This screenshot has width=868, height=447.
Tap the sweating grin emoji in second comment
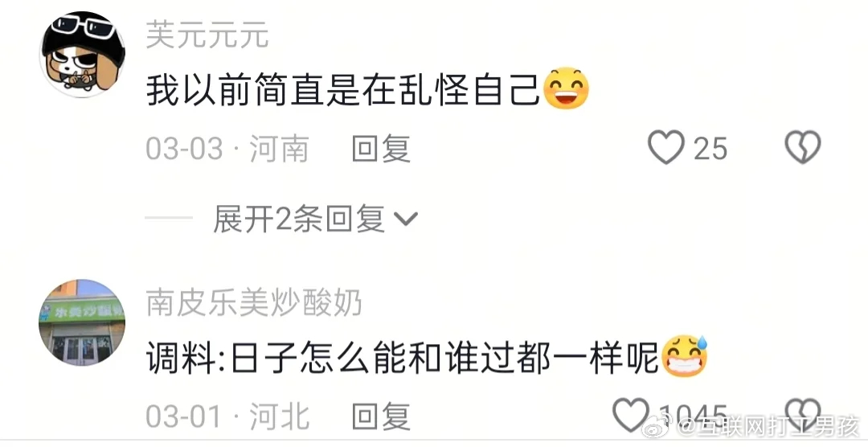coord(685,355)
